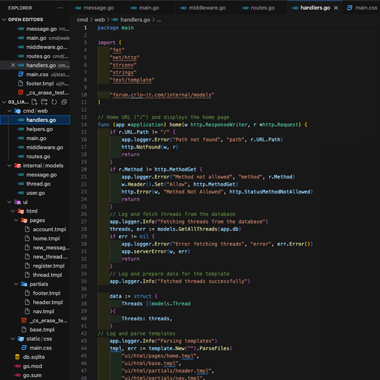Select handlers.go in cmd/web folder tree
This screenshot has width=380, height=380.
35,120
